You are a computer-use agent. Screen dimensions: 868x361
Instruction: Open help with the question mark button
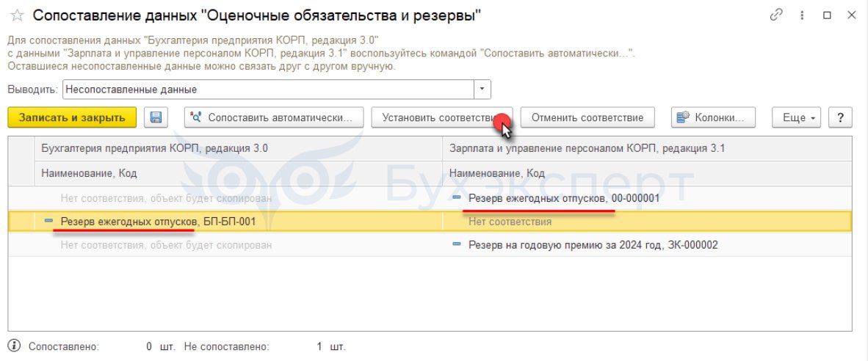[x=840, y=117]
